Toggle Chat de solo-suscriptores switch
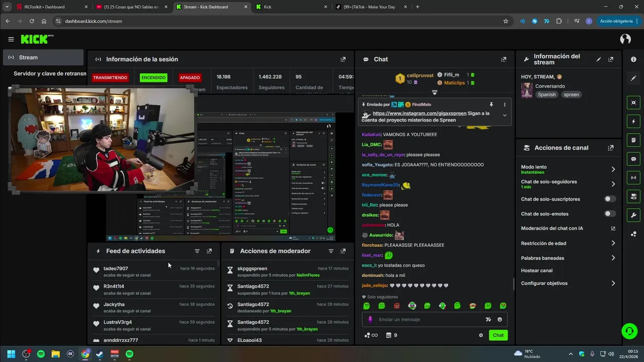 (610, 199)
